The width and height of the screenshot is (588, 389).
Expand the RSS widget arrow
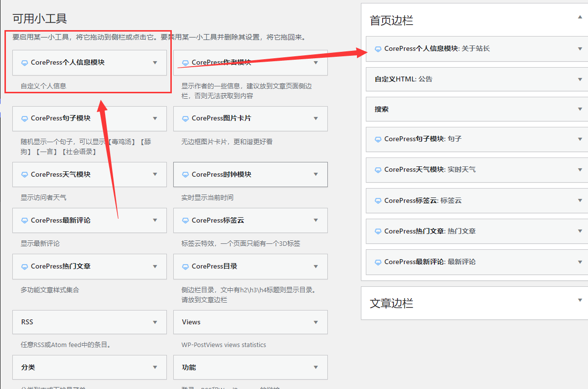(155, 322)
